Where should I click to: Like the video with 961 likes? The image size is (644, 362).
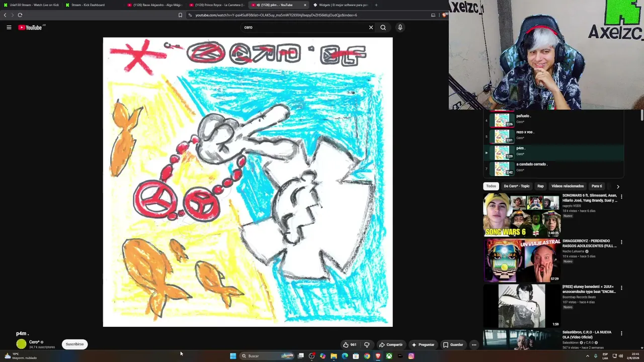(x=349, y=344)
